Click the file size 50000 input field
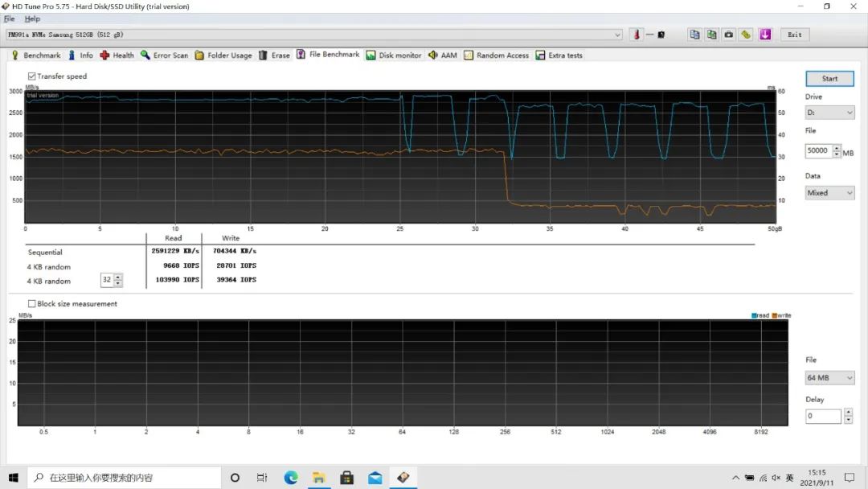 tap(818, 151)
